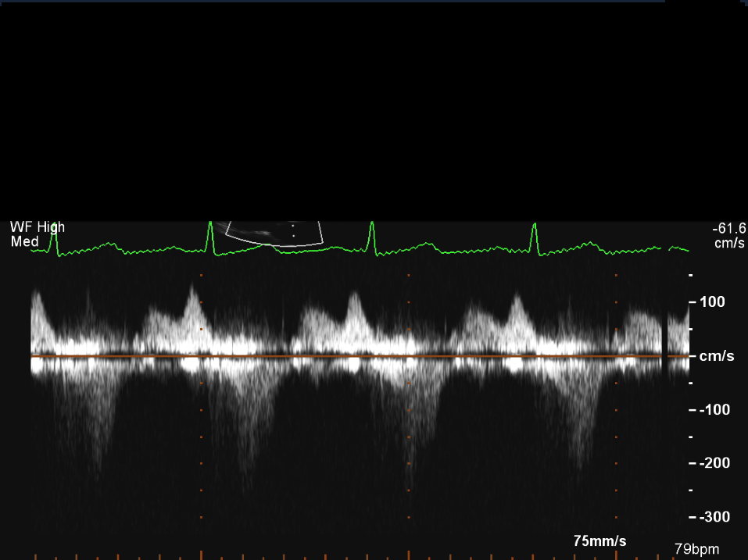Click the 79bpm heart rate readout
This screenshot has height=560, width=748.
click(x=696, y=550)
